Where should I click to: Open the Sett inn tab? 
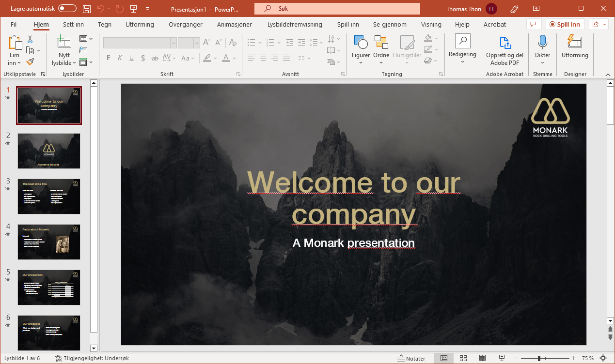pyautogui.click(x=73, y=25)
